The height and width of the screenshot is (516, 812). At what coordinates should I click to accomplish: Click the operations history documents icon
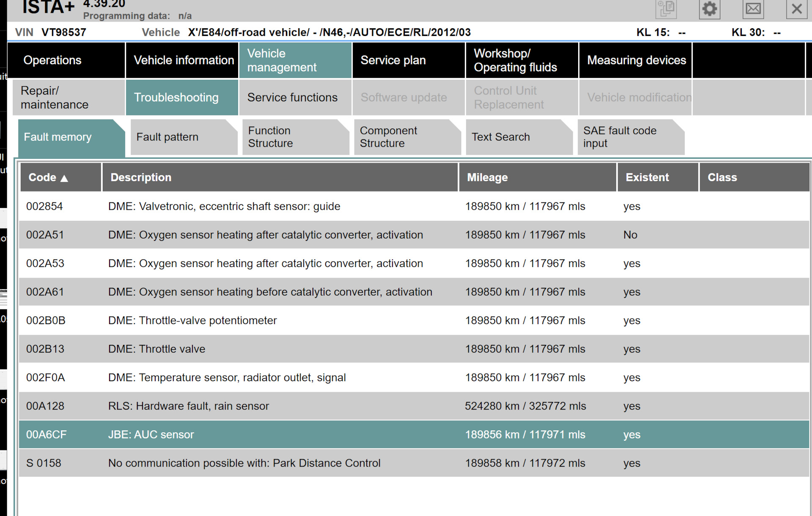[x=666, y=9]
